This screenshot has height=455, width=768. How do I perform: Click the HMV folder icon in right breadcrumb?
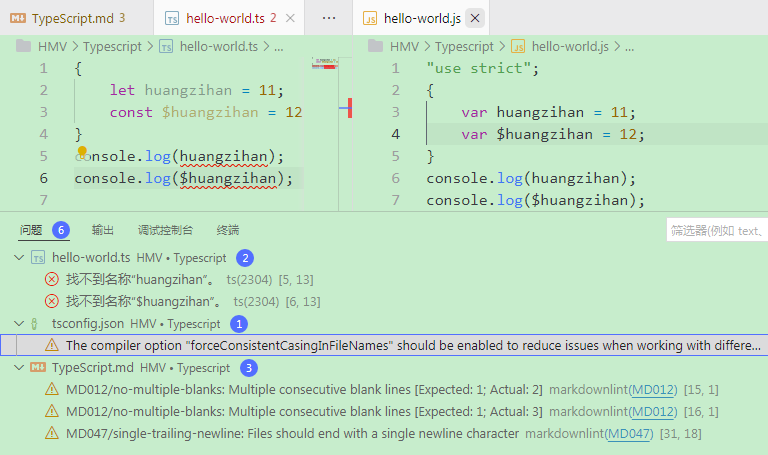(x=375, y=46)
